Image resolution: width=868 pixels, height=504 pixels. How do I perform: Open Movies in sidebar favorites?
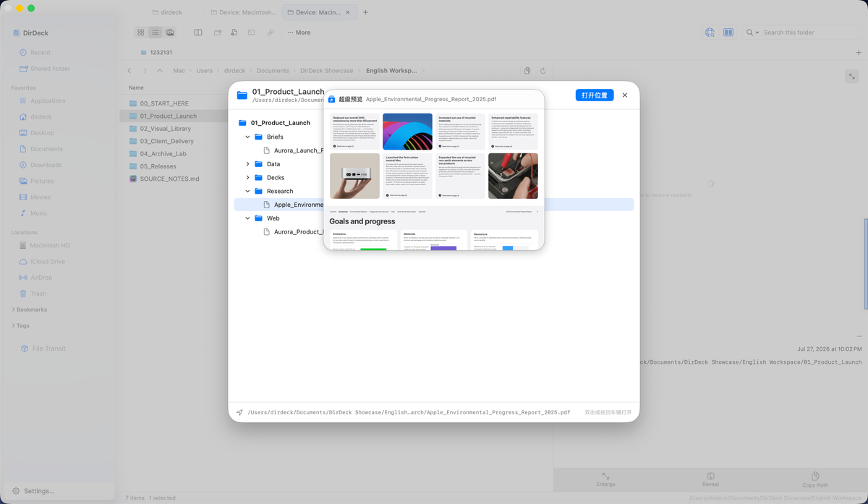[x=41, y=197]
